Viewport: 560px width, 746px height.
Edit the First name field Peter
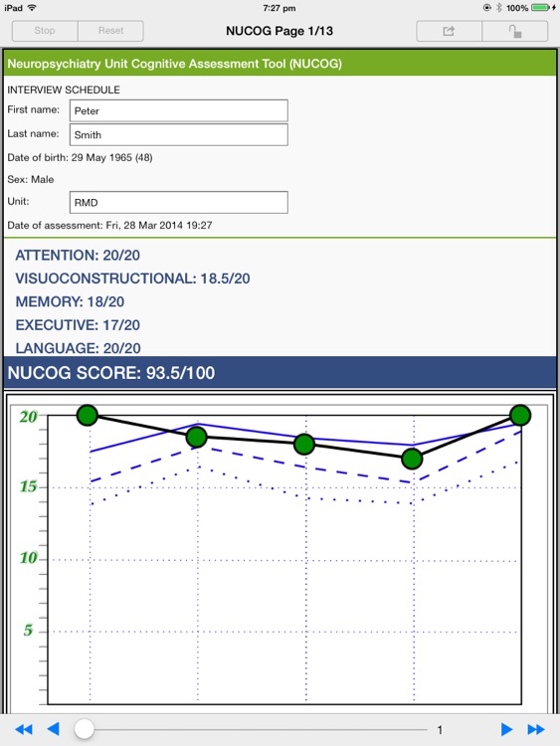[178, 110]
